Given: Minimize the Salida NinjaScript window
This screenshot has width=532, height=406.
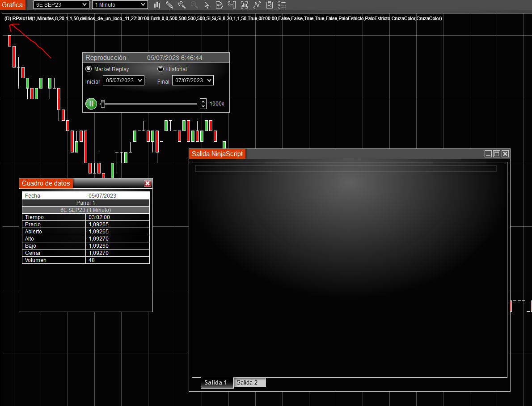Looking at the screenshot, I should [x=488, y=154].
